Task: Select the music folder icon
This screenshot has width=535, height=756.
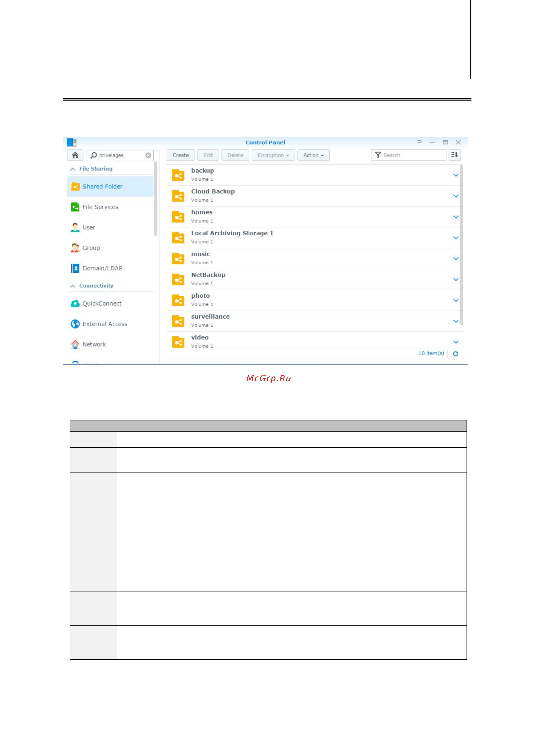Action: coord(178,259)
